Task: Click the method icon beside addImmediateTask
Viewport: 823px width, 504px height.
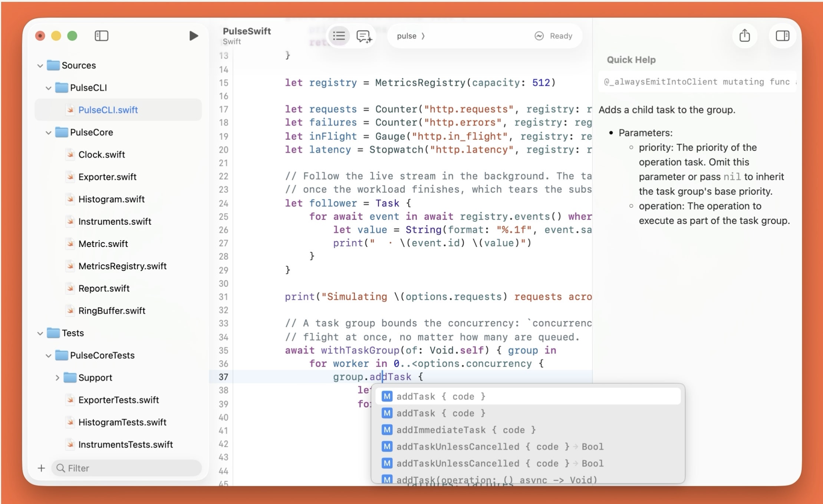Action: click(387, 430)
